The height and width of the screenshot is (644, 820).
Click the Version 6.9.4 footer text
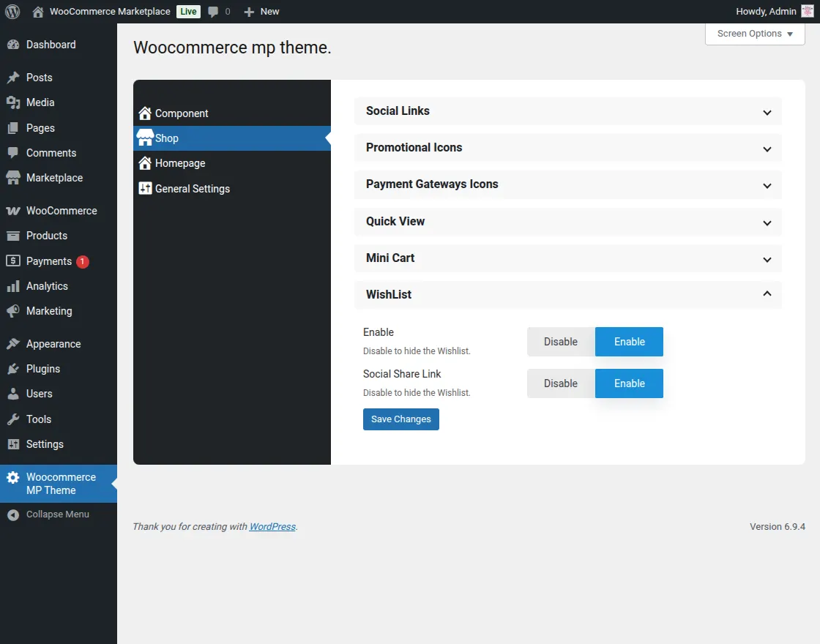click(x=777, y=527)
